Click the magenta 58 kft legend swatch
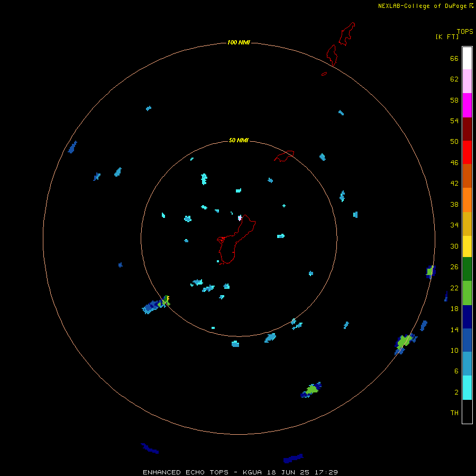The height and width of the screenshot is (476, 476). 467,105
